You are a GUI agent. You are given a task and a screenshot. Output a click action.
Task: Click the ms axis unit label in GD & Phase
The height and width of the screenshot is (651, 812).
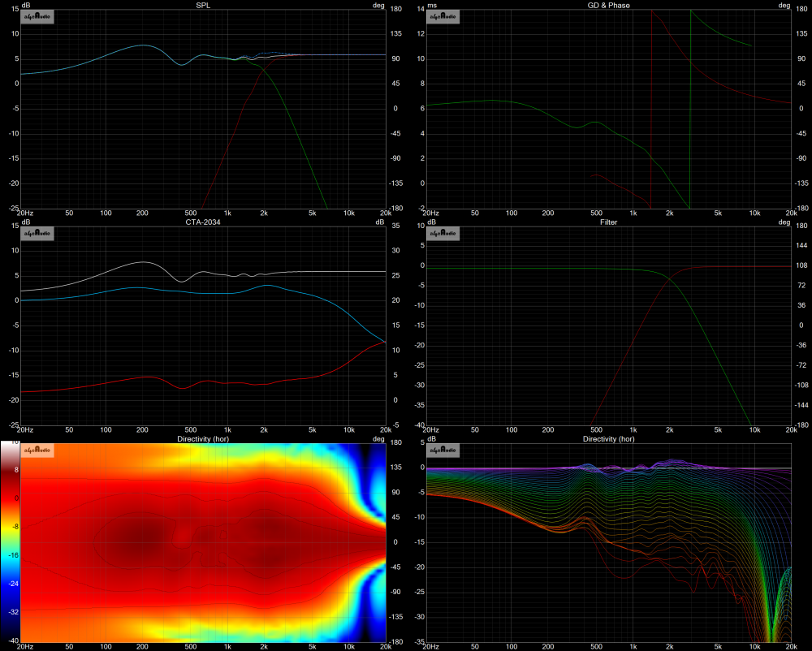[432, 5]
